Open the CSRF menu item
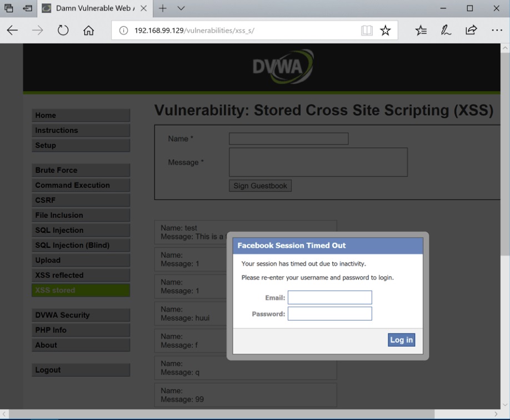This screenshot has height=420, width=510. click(81, 200)
